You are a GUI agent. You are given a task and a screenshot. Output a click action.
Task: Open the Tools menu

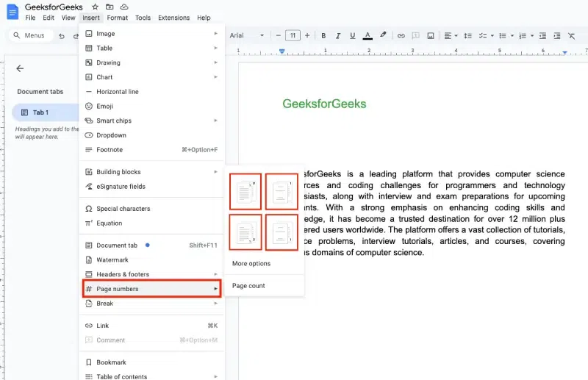[143, 18]
